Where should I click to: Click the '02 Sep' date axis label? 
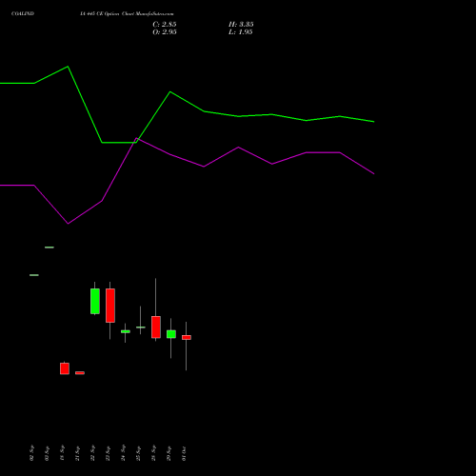(x=31, y=453)
